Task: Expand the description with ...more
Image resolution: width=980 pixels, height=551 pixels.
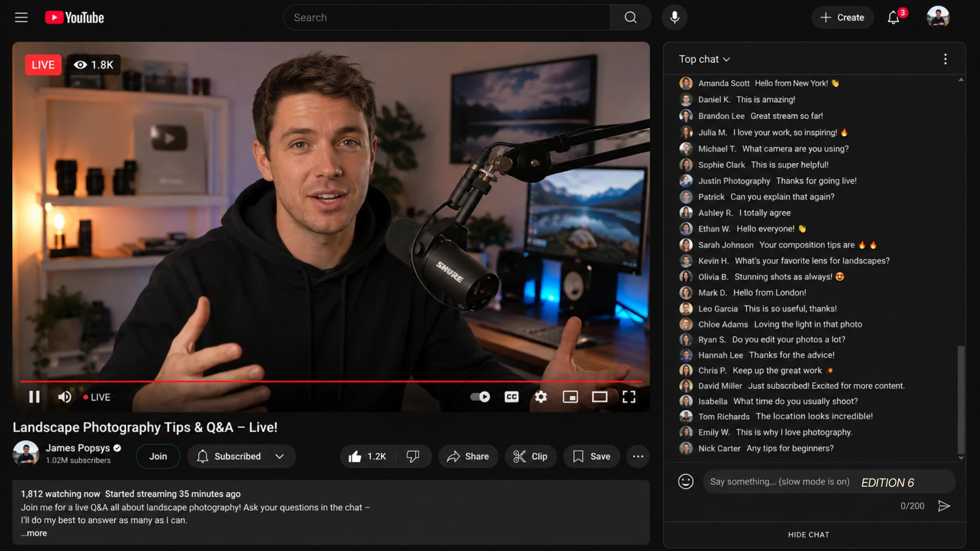Action: [34, 533]
